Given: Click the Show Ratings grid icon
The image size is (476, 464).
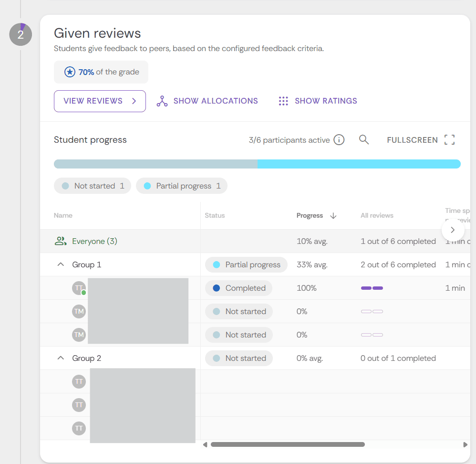Looking at the screenshot, I should click(283, 101).
